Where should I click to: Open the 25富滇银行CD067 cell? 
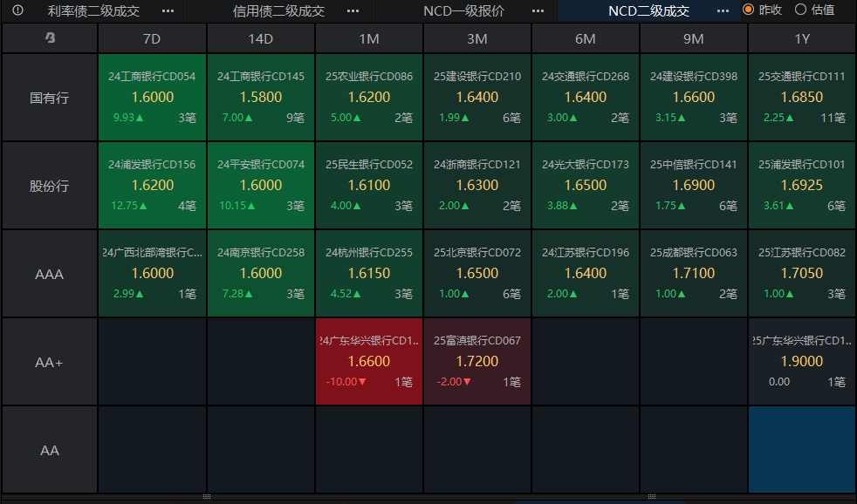click(x=477, y=362)
